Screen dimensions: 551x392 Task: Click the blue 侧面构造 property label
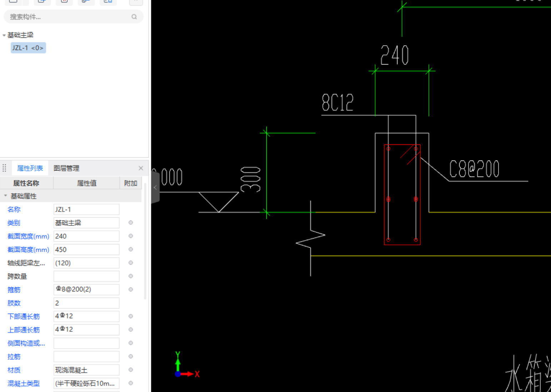coord(26,343)
